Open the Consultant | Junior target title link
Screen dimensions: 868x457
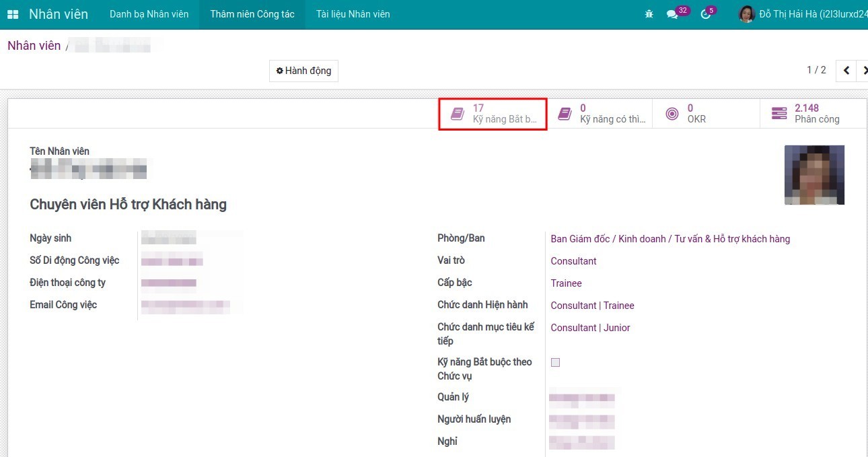(590, 328)
